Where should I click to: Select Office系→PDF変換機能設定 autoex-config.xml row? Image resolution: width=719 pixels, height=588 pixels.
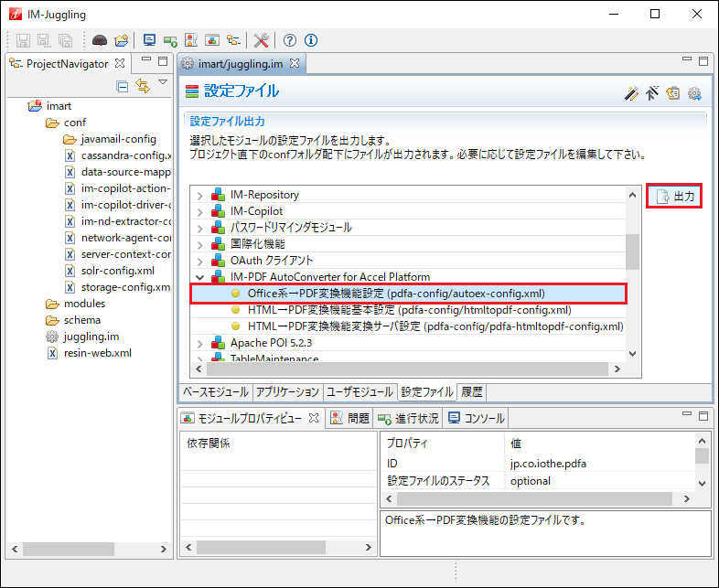[x=408, y=294]
